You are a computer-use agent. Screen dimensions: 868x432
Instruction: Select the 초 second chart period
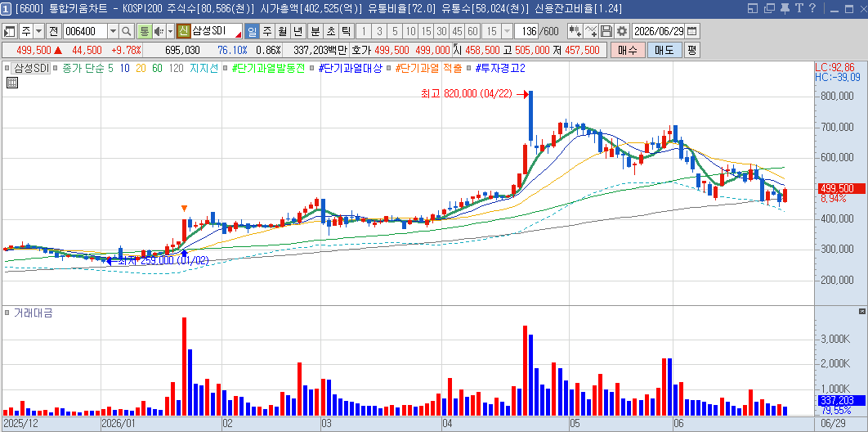click(x=330, y=31)
